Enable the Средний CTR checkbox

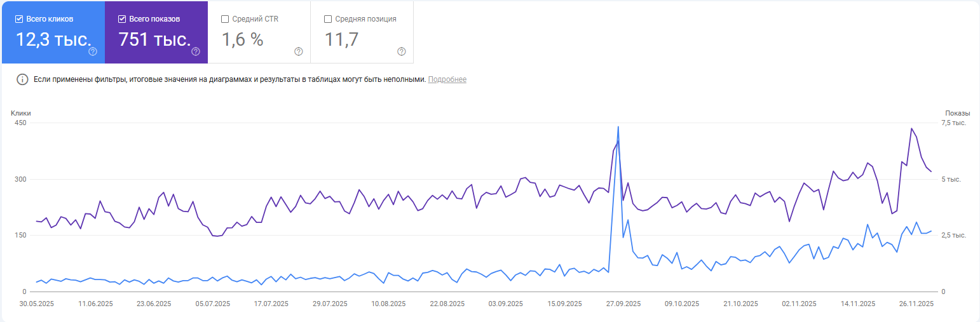(225, 19)
